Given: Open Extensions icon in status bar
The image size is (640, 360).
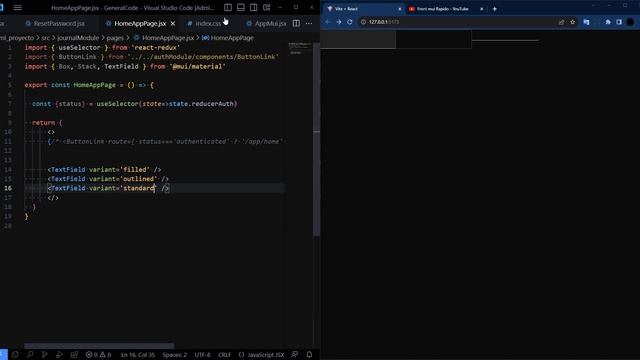Looking at the screenshot, I should coord(74,355).
